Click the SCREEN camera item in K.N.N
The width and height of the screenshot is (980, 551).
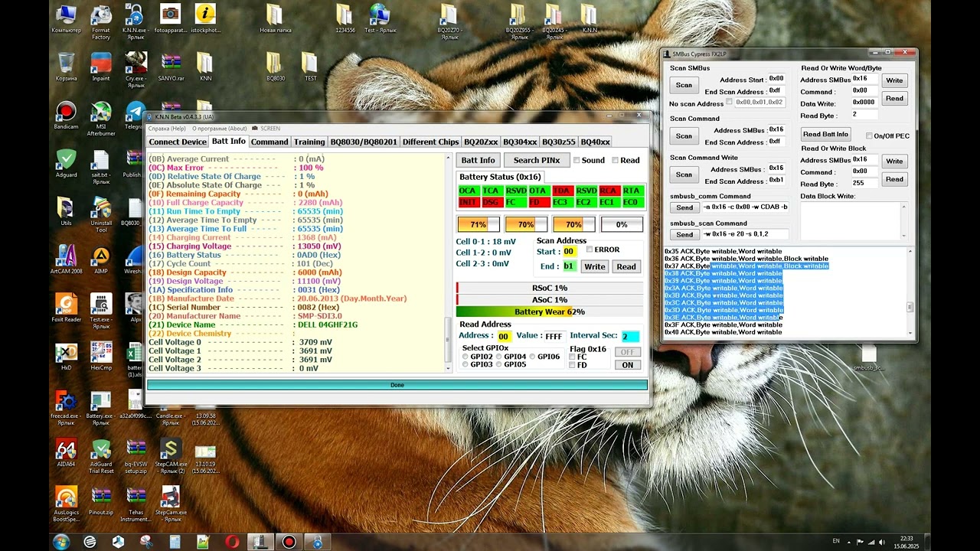coord(266,129)
